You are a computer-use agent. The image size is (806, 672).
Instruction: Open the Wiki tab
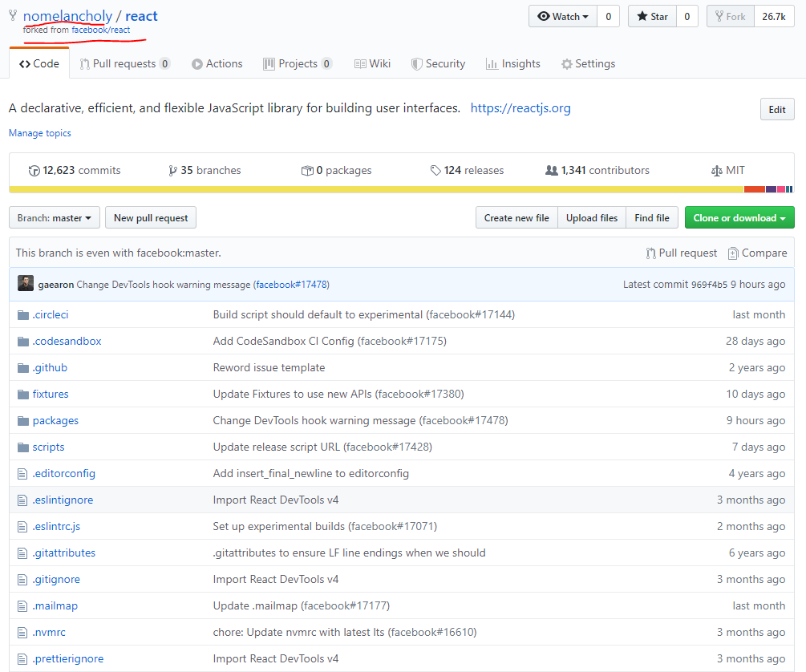(372, 64)
